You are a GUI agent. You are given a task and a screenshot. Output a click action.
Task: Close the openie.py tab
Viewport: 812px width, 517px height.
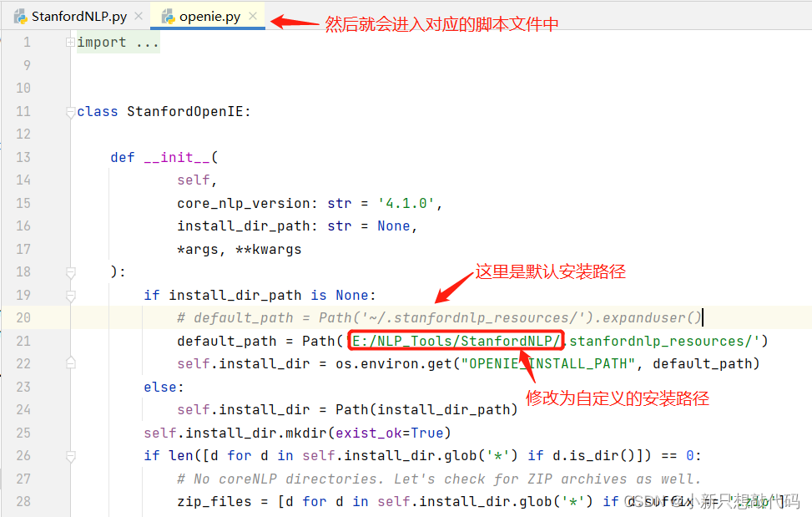[253, 14]
